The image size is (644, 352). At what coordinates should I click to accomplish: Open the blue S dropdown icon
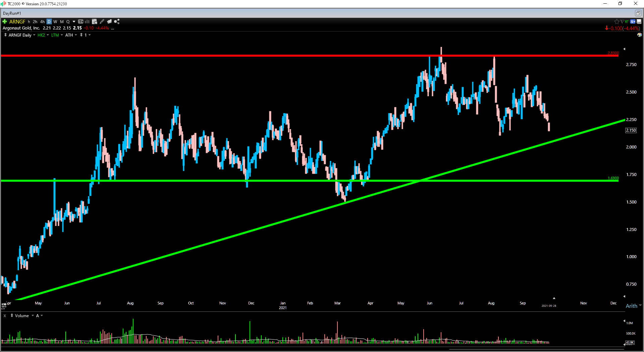click(633, 21)
